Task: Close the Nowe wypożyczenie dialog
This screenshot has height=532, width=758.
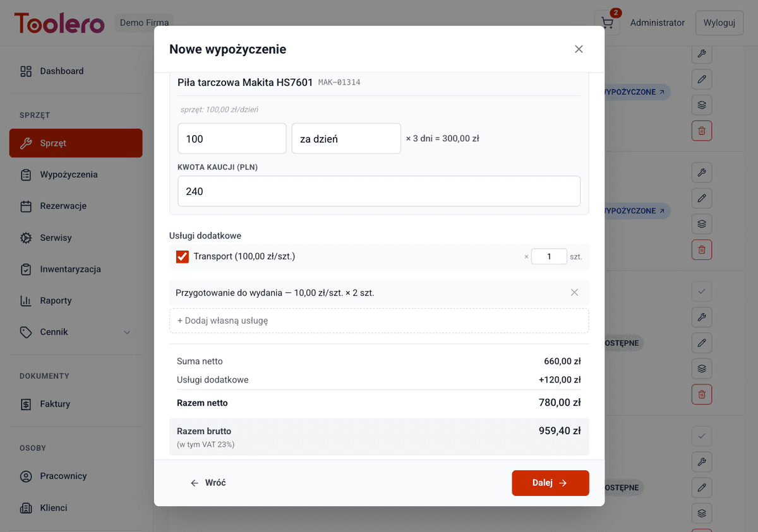Action: click(579, 49)
